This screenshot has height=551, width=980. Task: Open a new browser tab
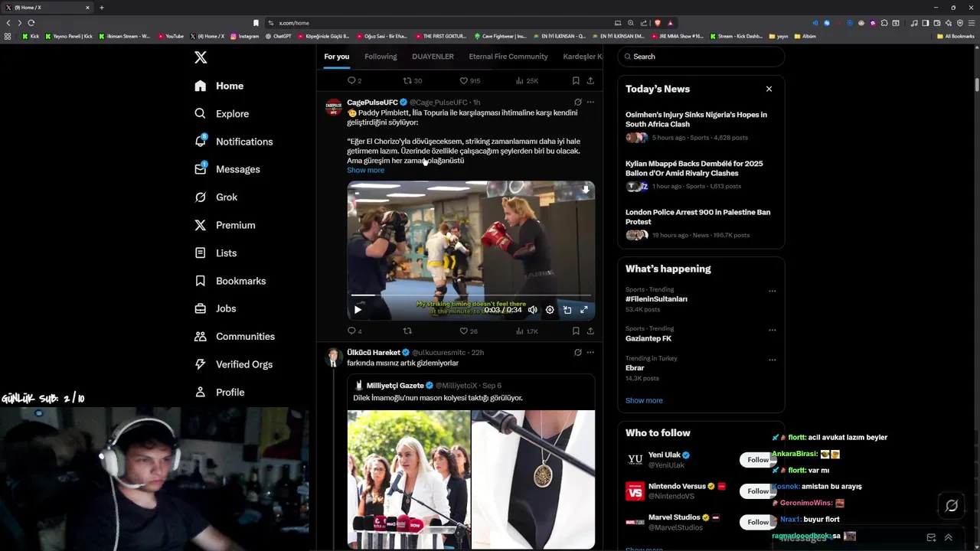(101, 8)
